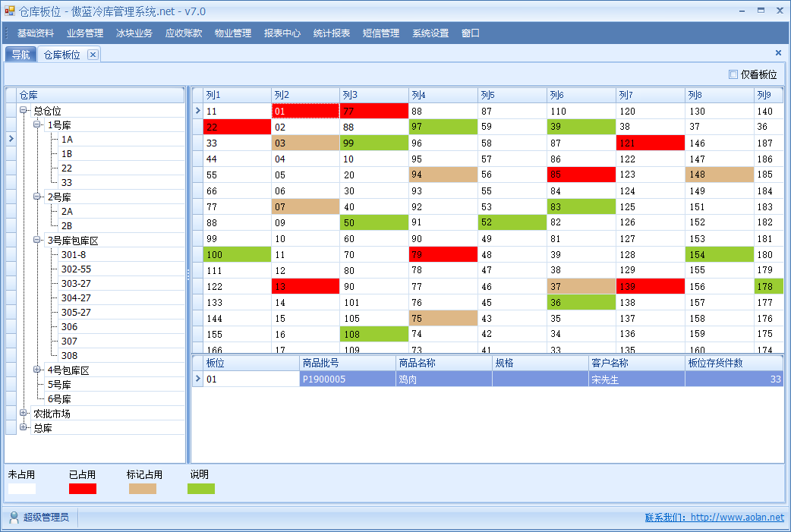Click the red 已占用 legend swatch
Screen dimensions: 791x532
click(83, 489)
